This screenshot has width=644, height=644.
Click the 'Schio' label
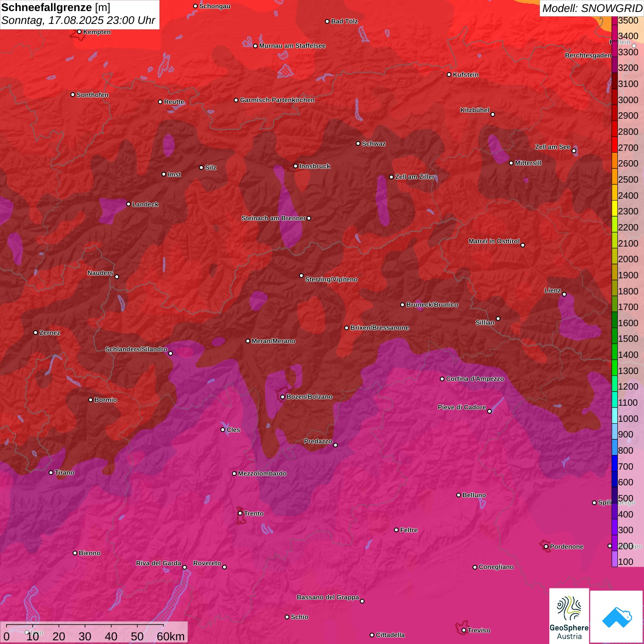click(299, 617)
